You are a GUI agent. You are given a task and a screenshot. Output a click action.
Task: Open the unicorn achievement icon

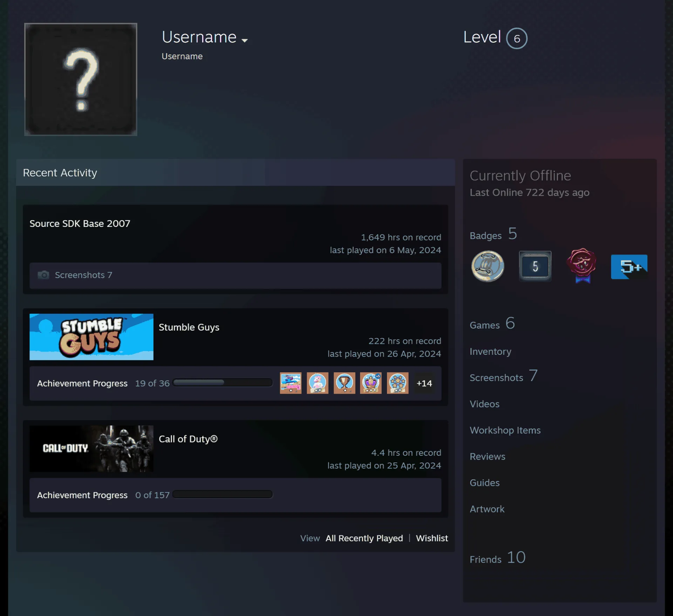tap(318, 383)
